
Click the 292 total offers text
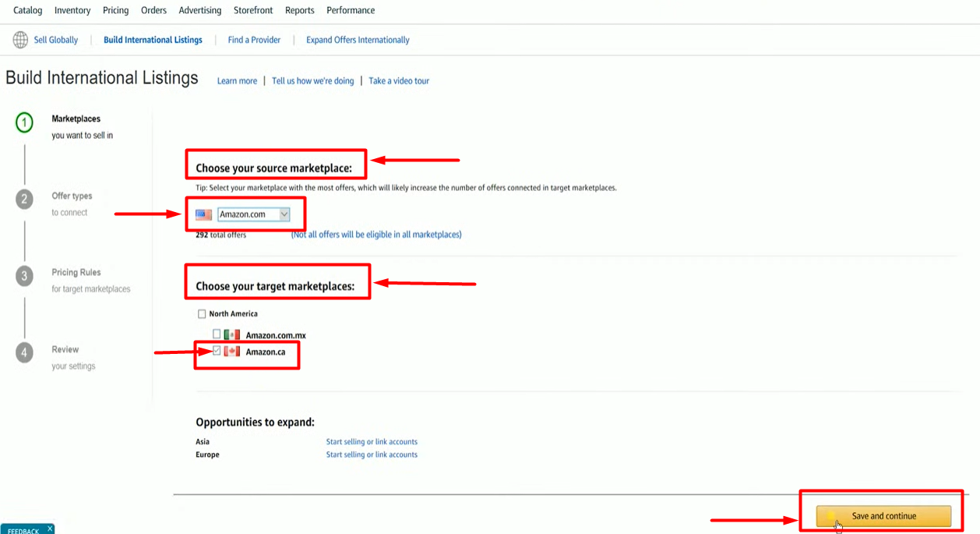click(x=221, y=235)
